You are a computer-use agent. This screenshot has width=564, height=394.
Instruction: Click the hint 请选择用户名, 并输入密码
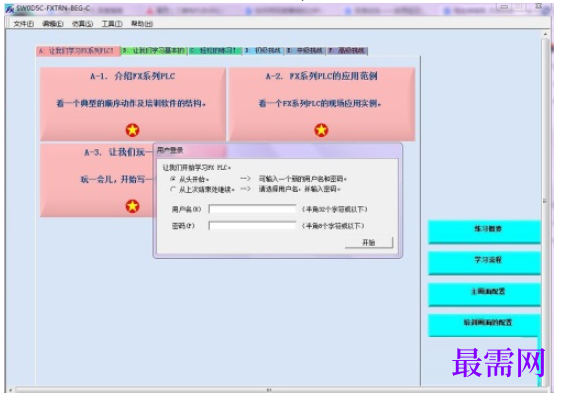click(x=299, y=189)
